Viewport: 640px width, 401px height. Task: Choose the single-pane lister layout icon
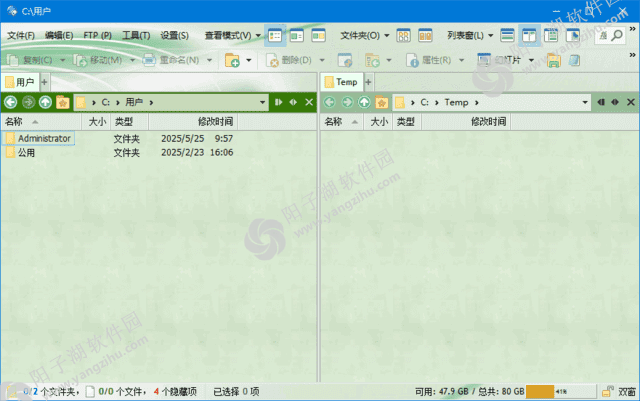507,36
